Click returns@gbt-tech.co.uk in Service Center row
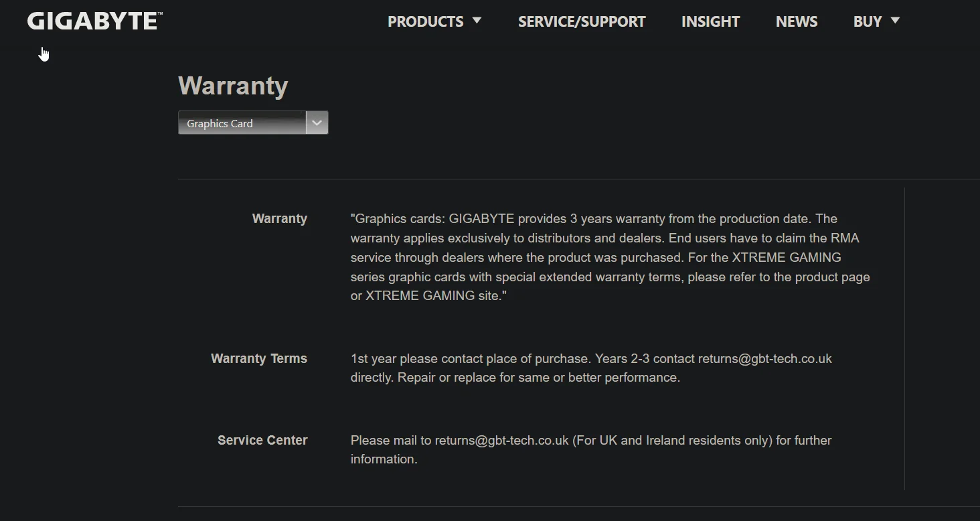Screen dimensions: 980x521 [x=502, y=440]
